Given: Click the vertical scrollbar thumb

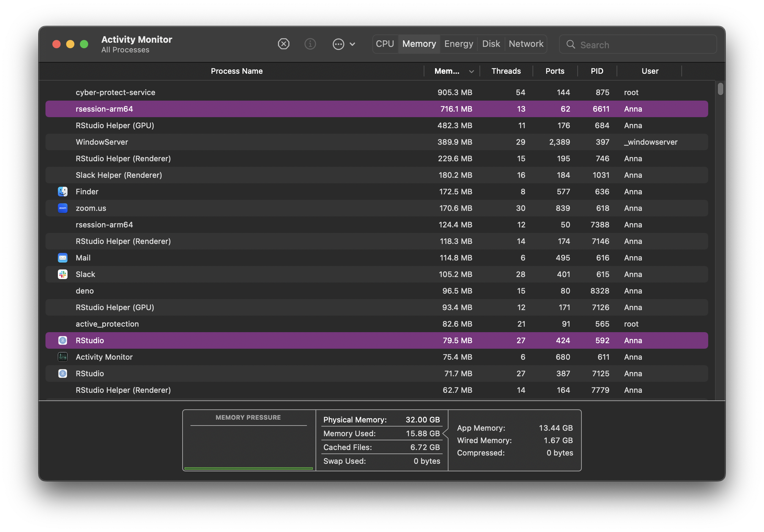Looking at the screenshot, I should [720, 89].
